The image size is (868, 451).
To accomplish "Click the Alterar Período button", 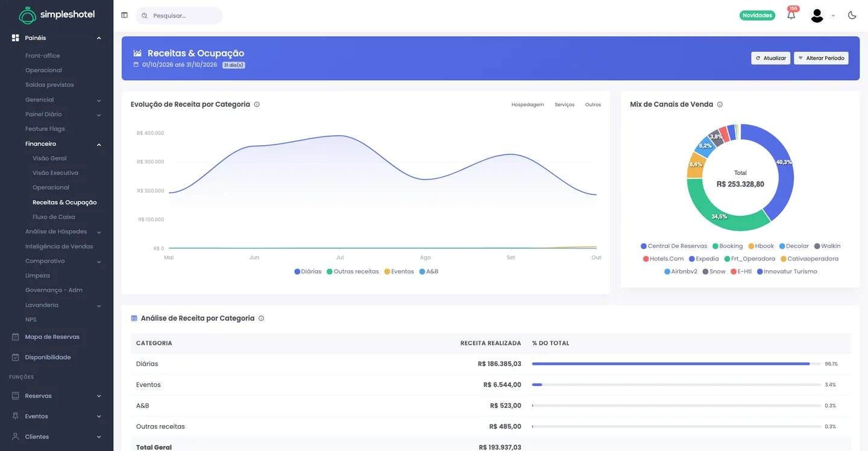I will 821,58.
